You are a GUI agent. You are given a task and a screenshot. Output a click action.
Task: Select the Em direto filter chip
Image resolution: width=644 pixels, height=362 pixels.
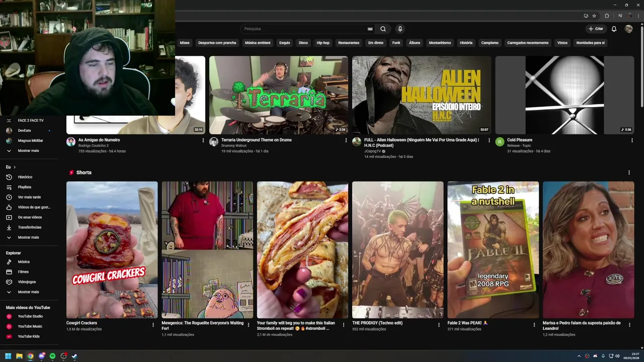point(375,43)
